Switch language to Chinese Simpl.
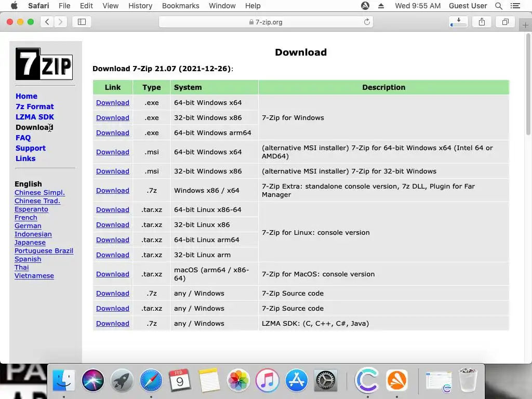 click(39, 192)
